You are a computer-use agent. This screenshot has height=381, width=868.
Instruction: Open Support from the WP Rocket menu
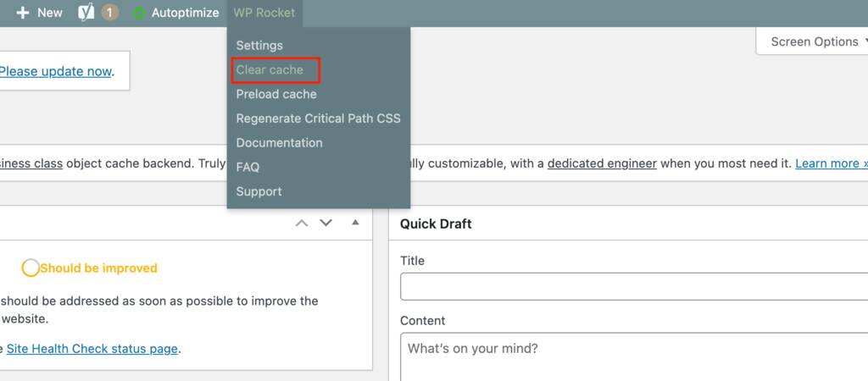(x=259, y=191)
